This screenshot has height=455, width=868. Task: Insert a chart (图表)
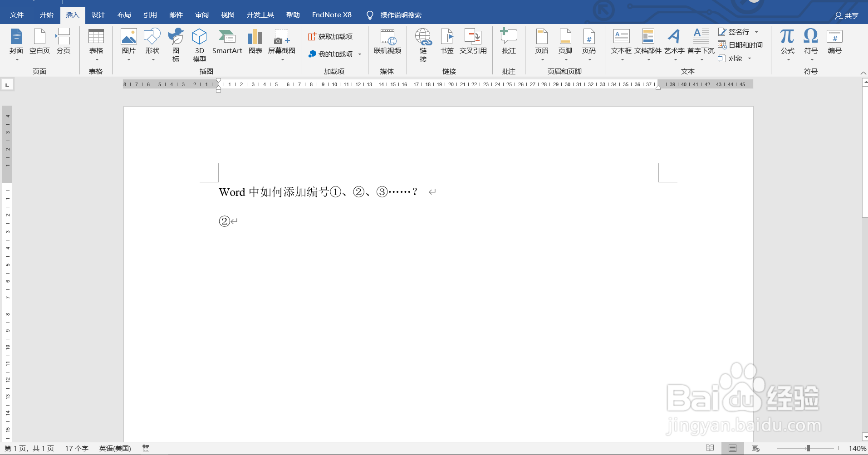point(255,42)
